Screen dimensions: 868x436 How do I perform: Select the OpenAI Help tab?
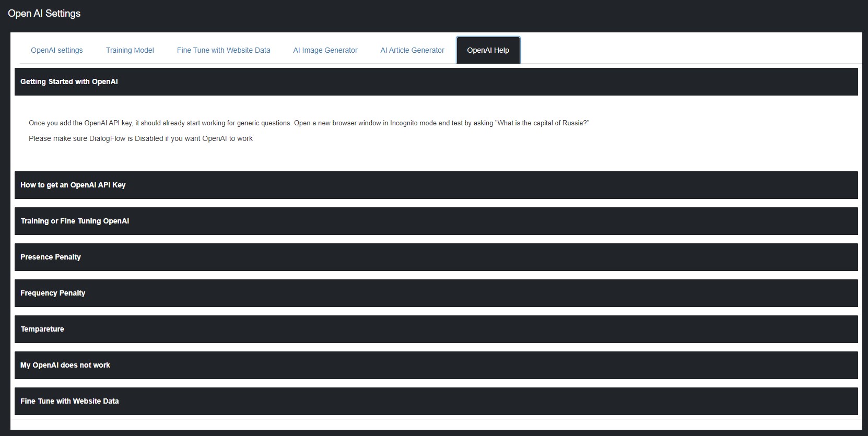point(488,50)
